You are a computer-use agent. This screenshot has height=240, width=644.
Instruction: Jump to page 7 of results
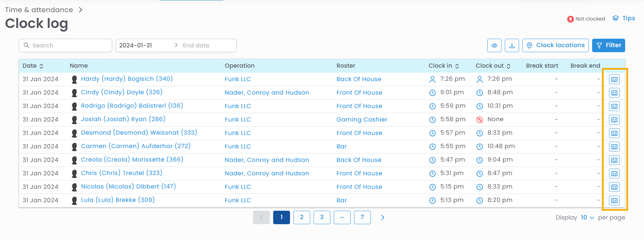362,217
